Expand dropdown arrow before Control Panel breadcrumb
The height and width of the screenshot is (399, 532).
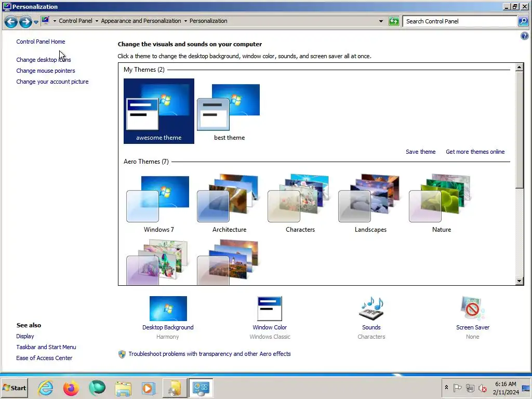[x=55, y=21]
